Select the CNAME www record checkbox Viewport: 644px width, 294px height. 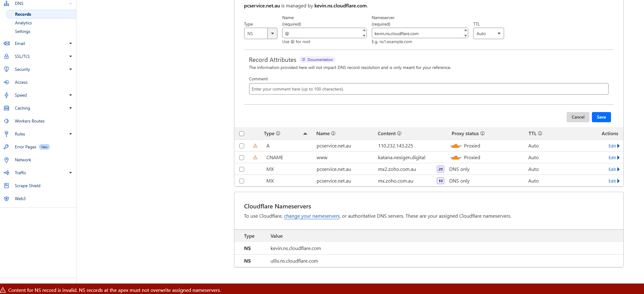[242, 158]
